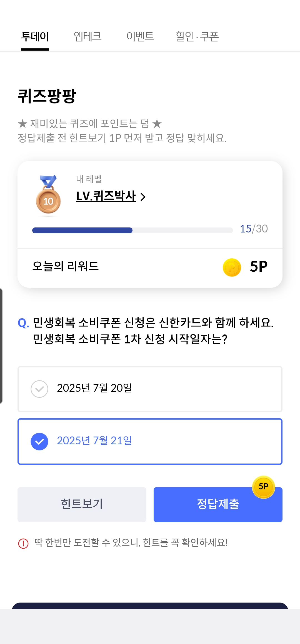This screenshot has width=300, height=644.
Task: Switch to the 이벤트 tab
Action: (140, 36)
